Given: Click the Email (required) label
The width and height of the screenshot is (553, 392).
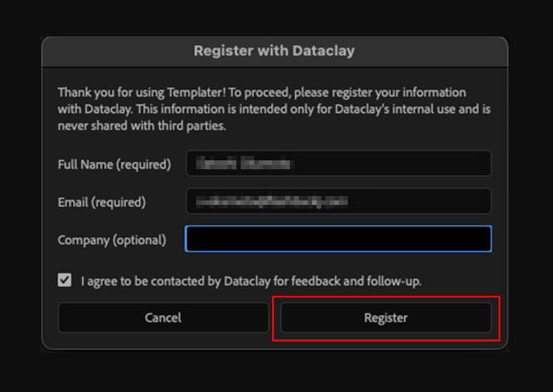Looking at the screenshot, I should point(101,202).
